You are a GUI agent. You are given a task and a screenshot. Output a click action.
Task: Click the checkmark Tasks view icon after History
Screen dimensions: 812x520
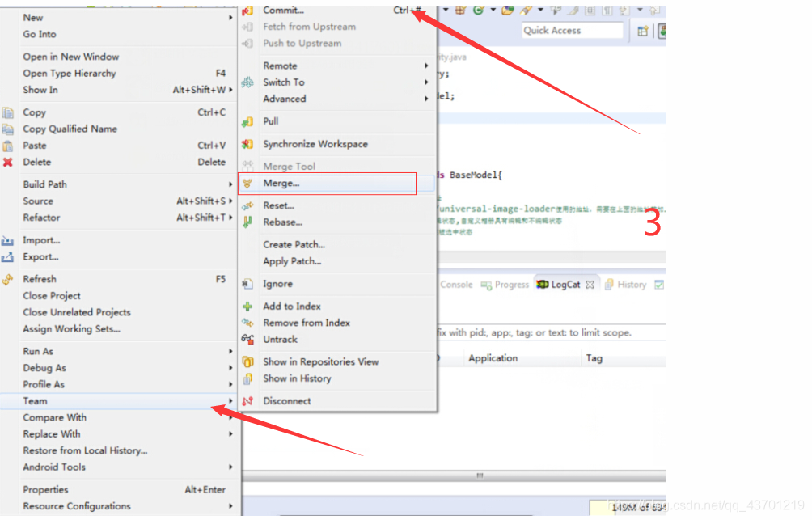(659, 285)
